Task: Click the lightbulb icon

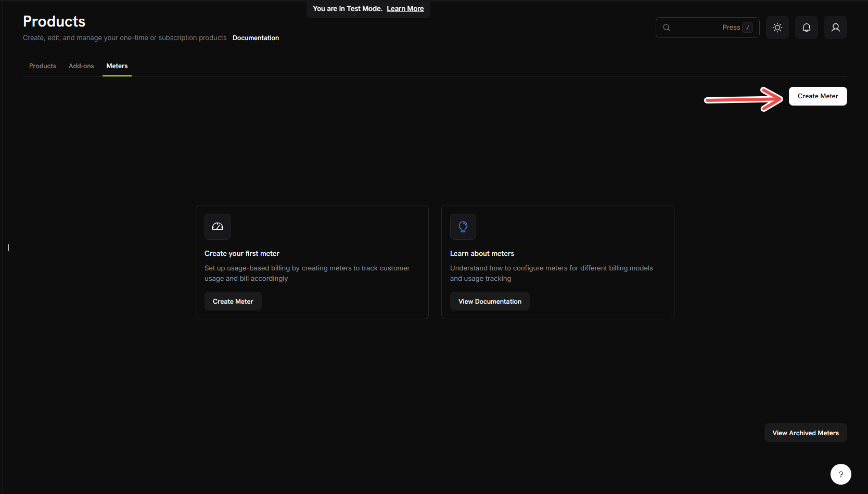Action: coord(463,227)
